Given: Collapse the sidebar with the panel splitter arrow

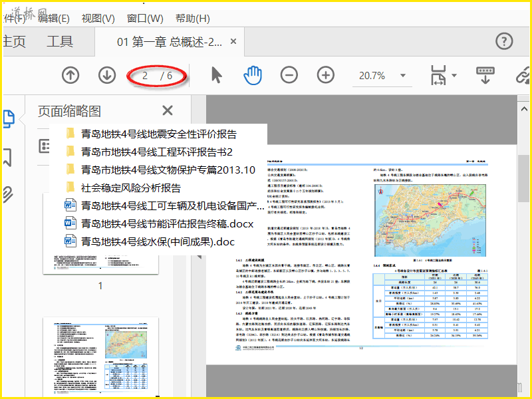Looking at the screenshot, I should pyautogui.click(x=199, y=257).
